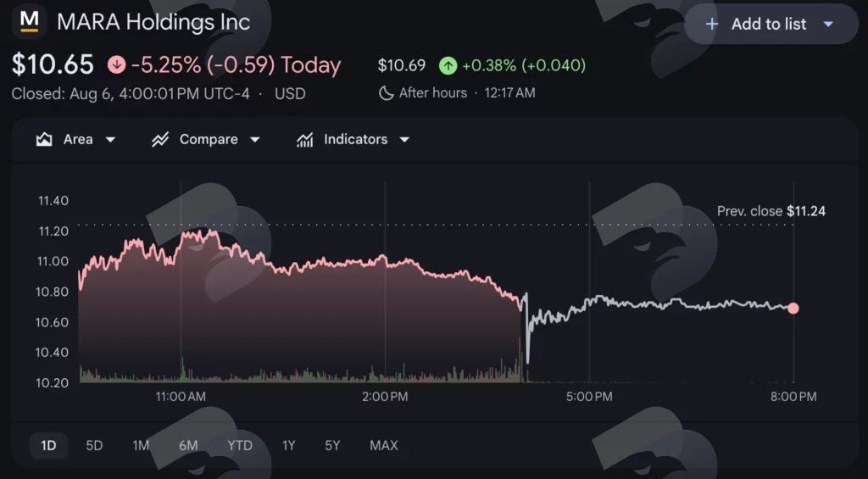Click the pink endpoint dot on the chart
The width and height of the screenshot is (868, 479).
tap(793, 309)
